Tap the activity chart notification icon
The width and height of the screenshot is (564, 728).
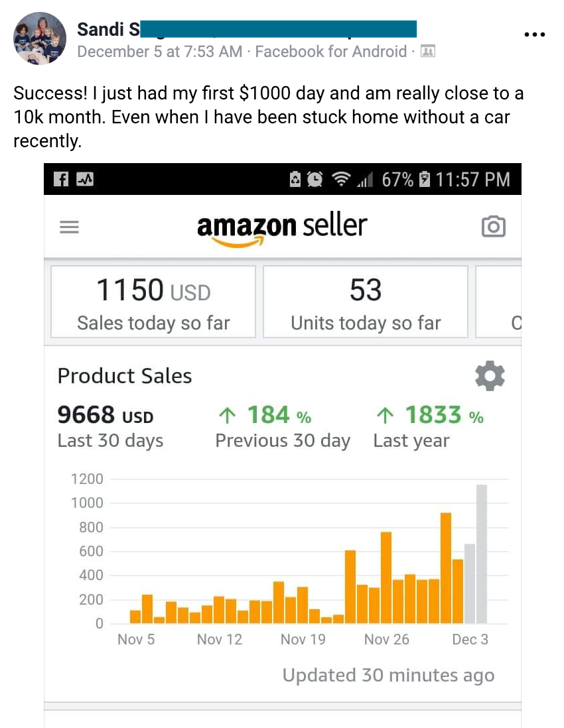[84, 180]
